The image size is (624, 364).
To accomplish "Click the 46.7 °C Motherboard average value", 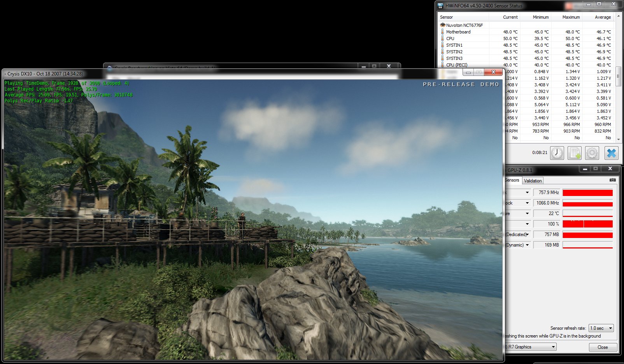I will [x=604, y=32].
